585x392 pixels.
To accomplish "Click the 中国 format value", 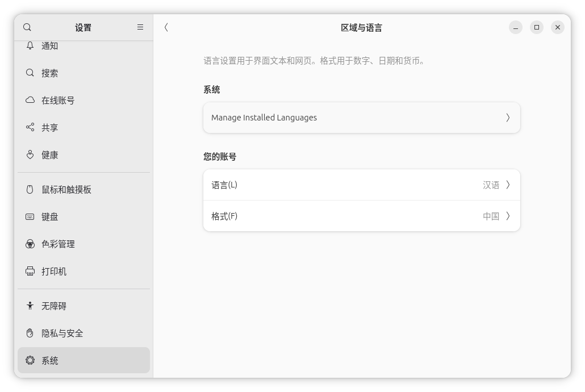I will point(491,216).
